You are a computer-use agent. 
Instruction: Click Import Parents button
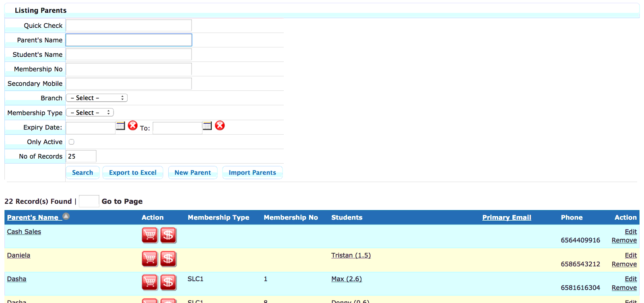[x=252, y=172]
